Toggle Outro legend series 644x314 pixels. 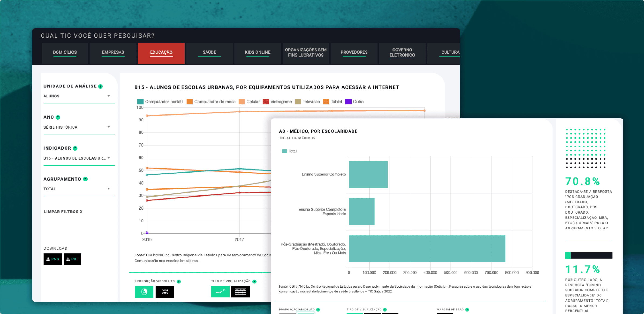point(354,102)
